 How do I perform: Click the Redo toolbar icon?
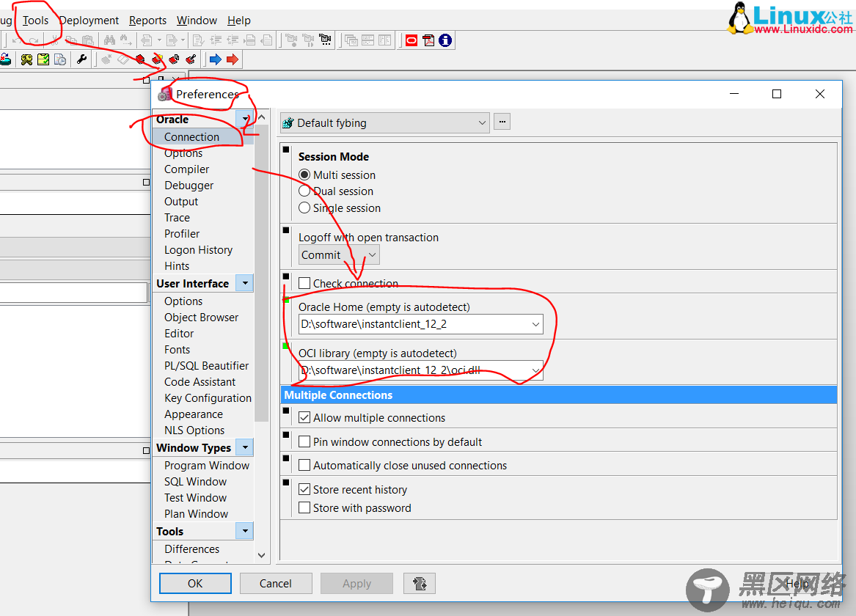[x=33, y=40]
